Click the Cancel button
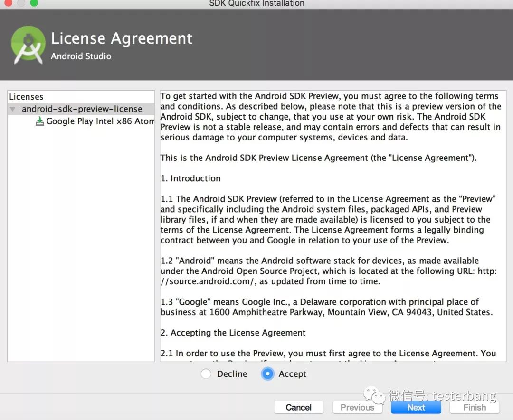This screenshot has height=420, width=513. (x=299, y=407)
